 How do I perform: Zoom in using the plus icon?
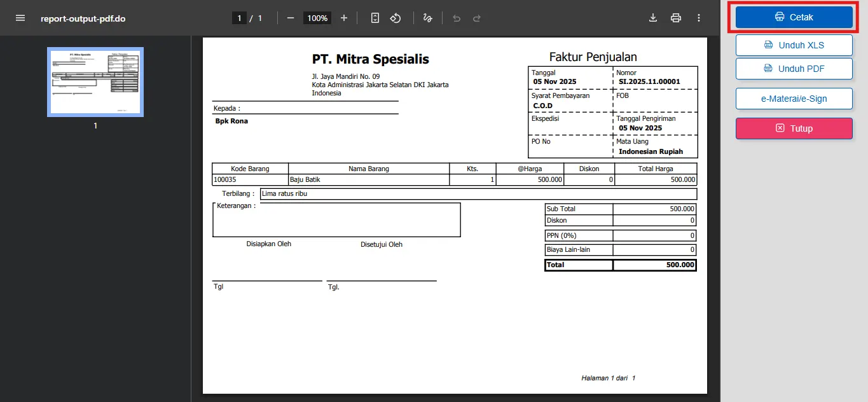(x=344, y=18)
